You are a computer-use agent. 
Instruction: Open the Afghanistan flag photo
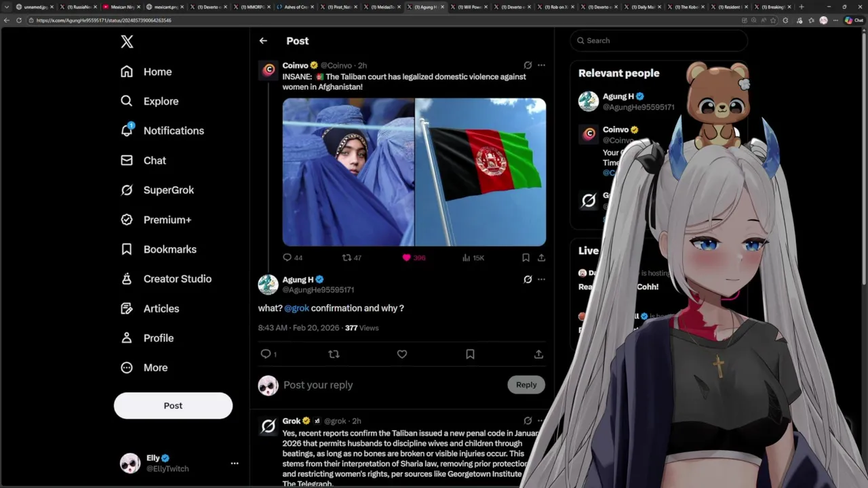click(480, 172)
